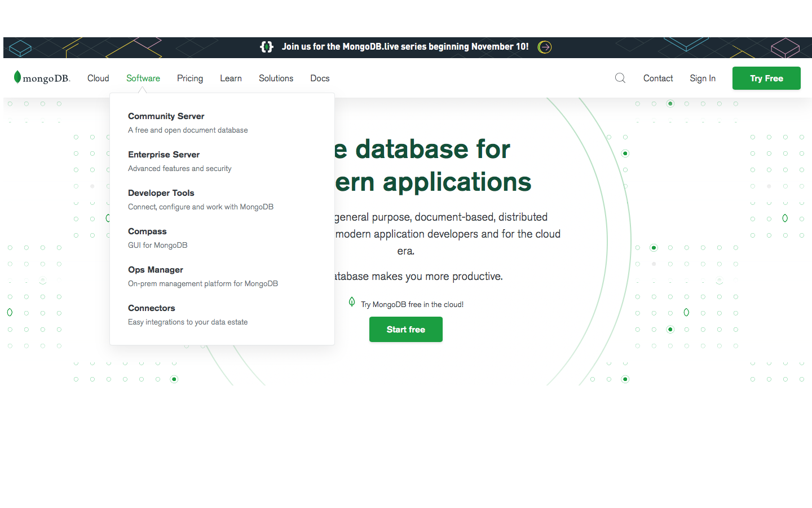
Task: Collapse the Software menu
Action: click(x=143, y=78)
